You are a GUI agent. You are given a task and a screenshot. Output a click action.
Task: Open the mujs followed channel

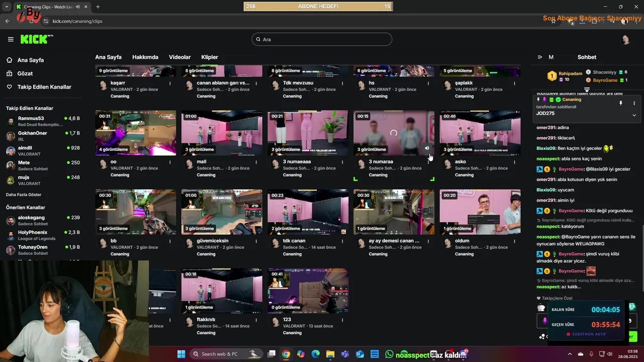tap(43, 180)
